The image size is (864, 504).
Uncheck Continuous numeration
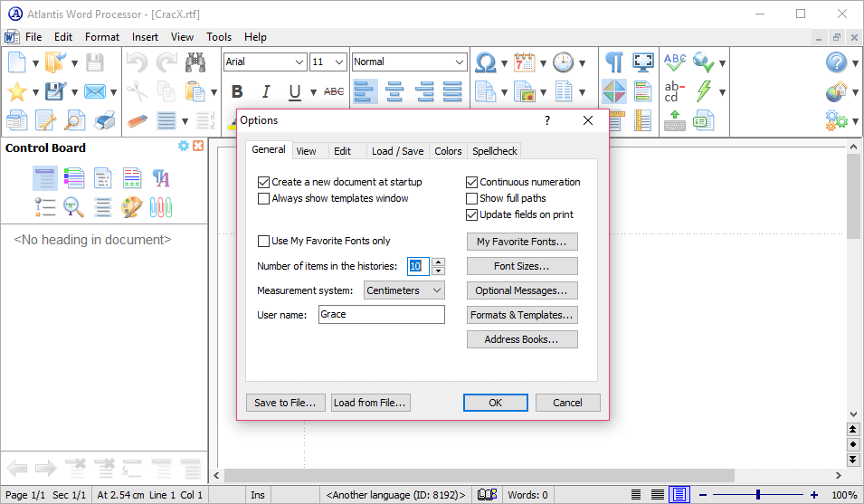tap(471, 182)
